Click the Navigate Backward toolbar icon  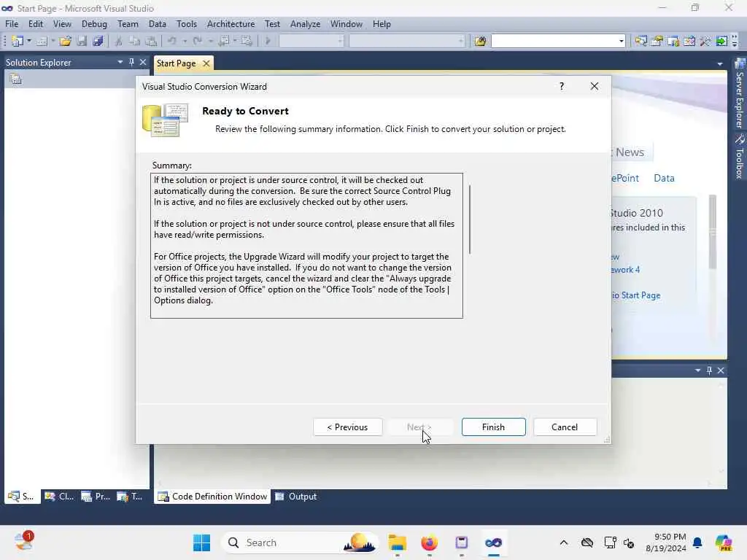point(224,41)
